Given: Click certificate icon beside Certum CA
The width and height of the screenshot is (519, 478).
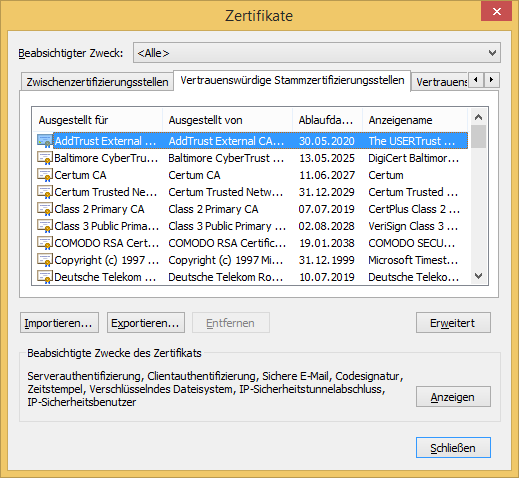Looking at the screenshot, I should 45,175.
